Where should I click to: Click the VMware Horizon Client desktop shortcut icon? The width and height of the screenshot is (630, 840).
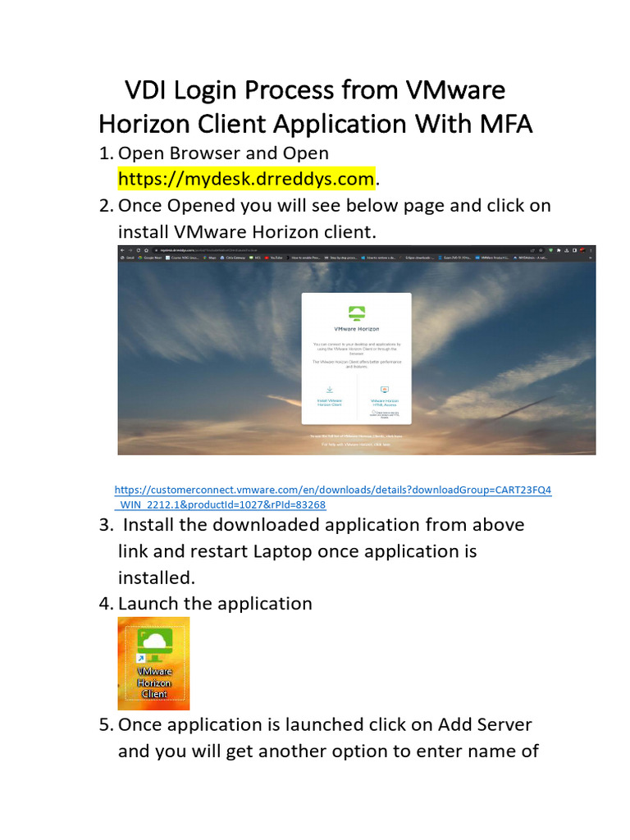(x=153, y=663)
